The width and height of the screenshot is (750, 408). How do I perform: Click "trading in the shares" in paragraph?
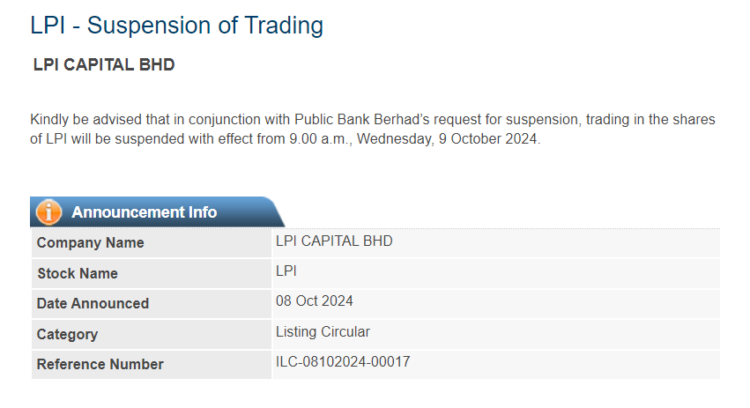point(649,120)
